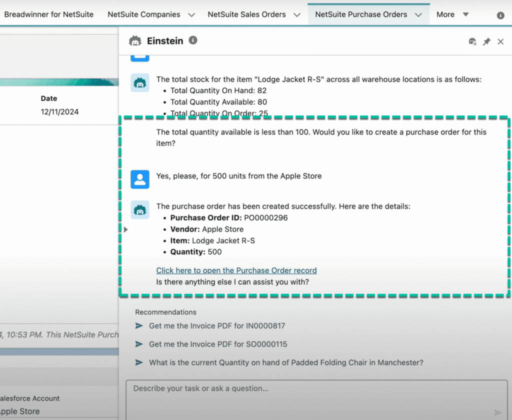
Task: Collapse the panel using the side arrow
Action: 125,229
